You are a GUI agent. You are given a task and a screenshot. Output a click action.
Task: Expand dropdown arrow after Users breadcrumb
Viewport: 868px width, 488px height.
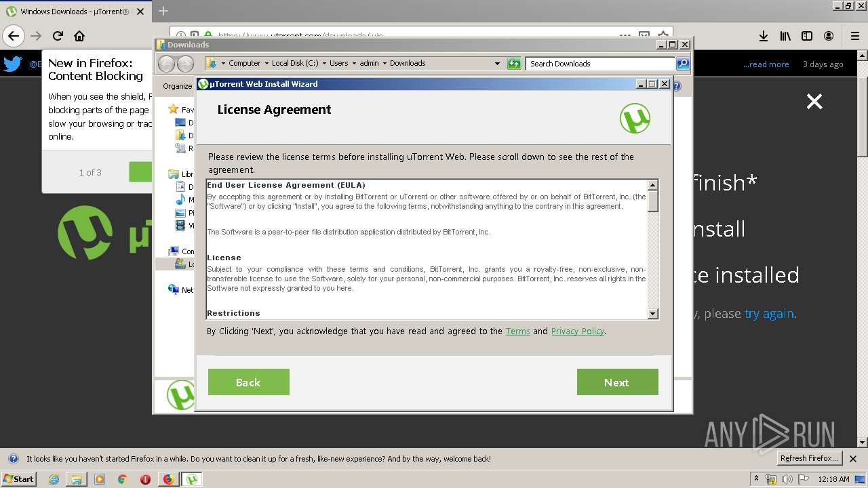pyautogui.click(x=354, y=63)
